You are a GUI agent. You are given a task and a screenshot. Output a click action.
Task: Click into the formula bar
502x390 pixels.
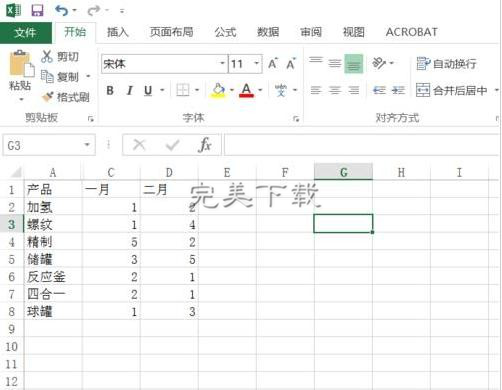362,145
